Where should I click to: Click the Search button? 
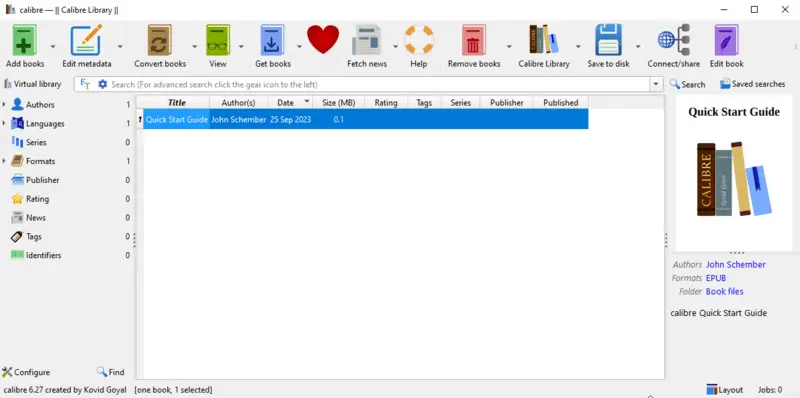(x=687, y=84)
